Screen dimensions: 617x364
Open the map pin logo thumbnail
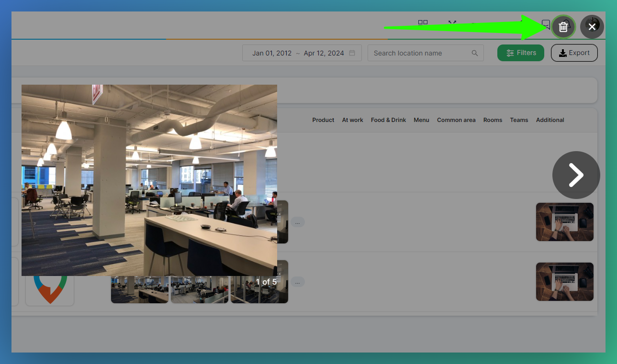tap(50, 290)
